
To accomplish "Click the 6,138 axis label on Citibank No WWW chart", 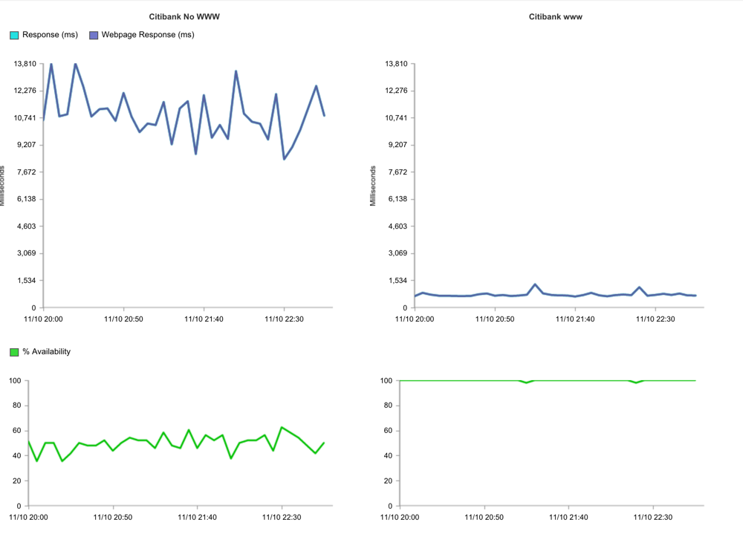I will point(27,199).
